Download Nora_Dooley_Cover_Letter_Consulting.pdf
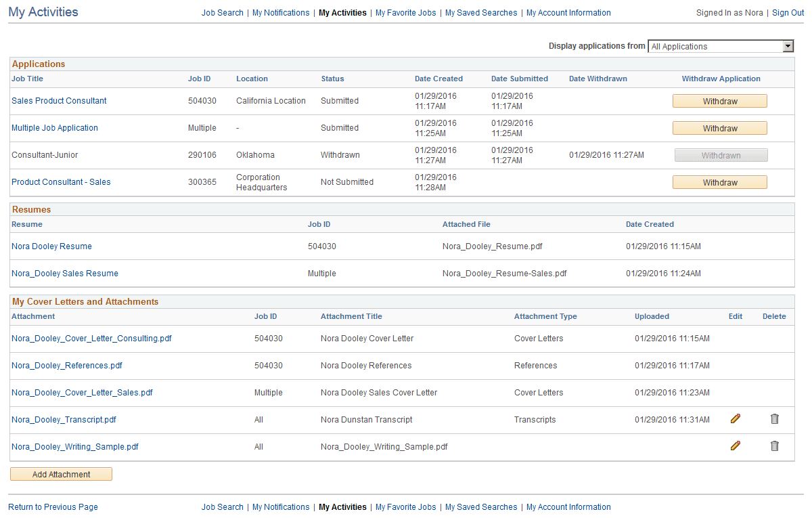This screenshot has height=518, width=812. (91, 338)
